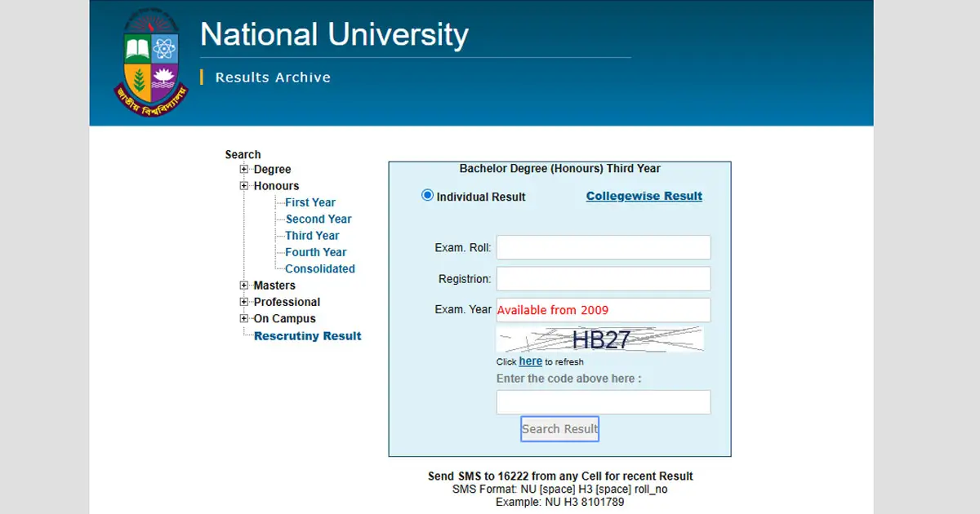Open Fourth Year under Honours
The width and height of the screenshot is (980, 514).
[316, 252]
